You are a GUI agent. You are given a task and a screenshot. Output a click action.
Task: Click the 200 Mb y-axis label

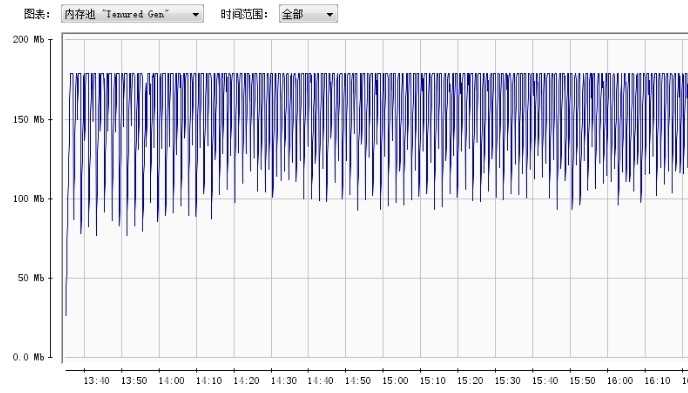[x=29, y=39]
